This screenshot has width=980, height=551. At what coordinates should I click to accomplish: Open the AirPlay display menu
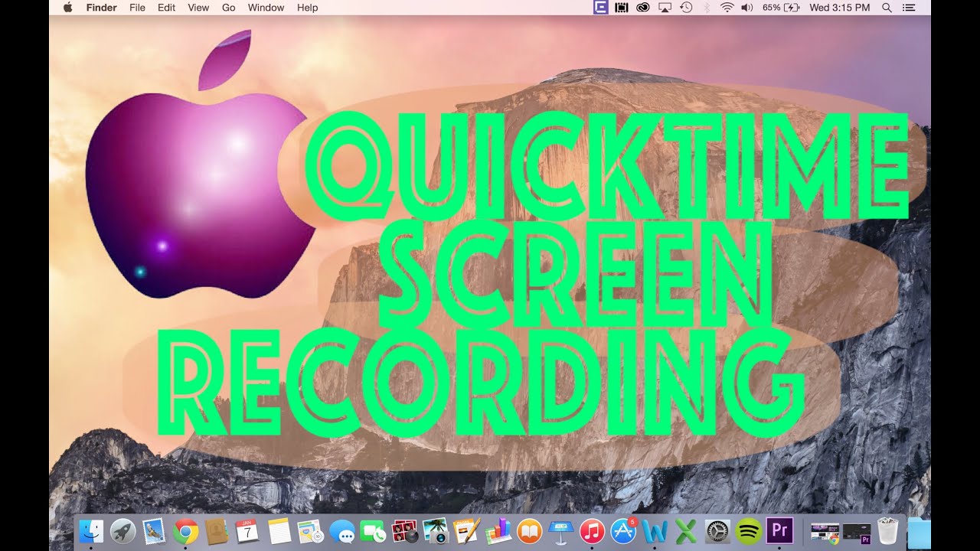(665, 8)
